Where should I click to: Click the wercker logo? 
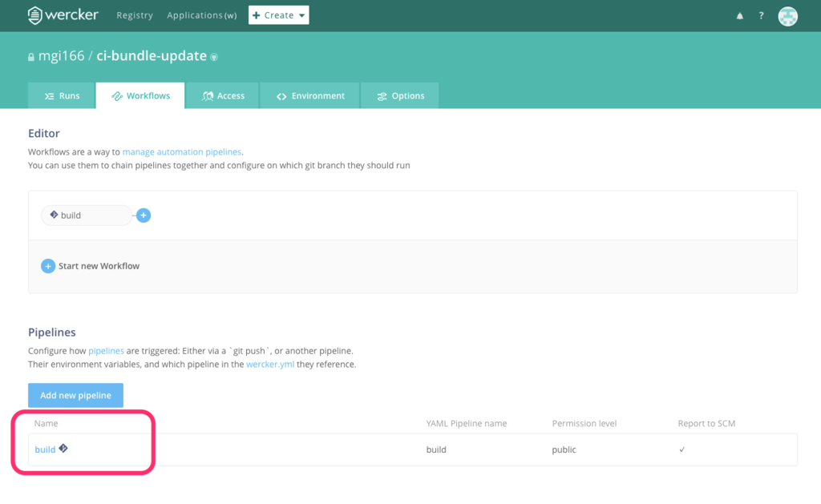pos(63,15)
